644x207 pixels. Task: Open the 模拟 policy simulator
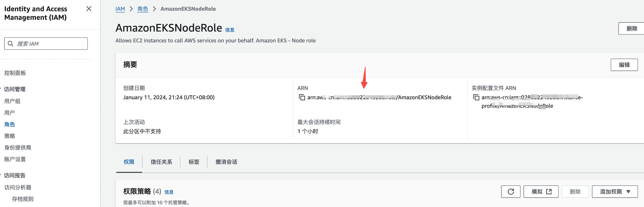tap(541, 192)
